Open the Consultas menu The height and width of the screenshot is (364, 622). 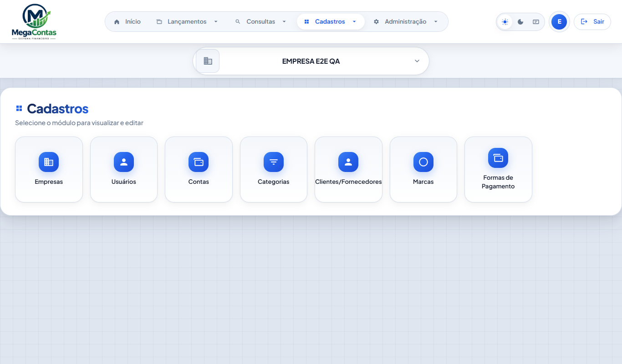[x=261, y=22]
